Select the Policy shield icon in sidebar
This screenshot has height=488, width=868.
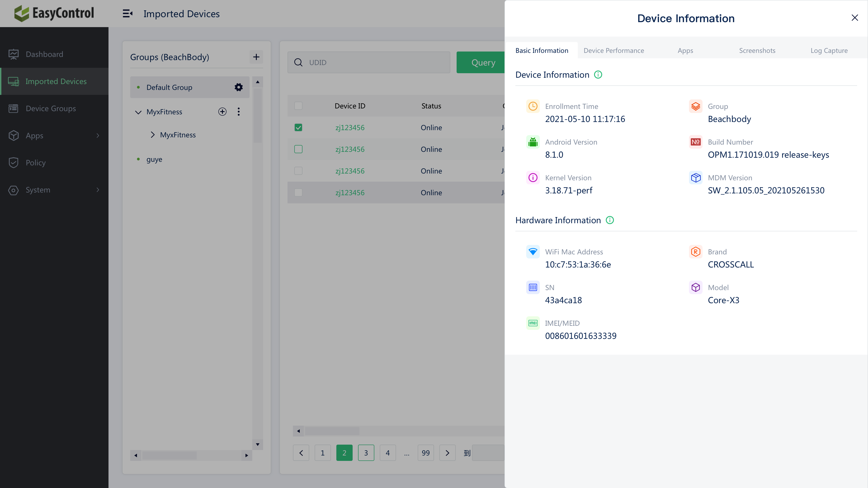(14, 162)
